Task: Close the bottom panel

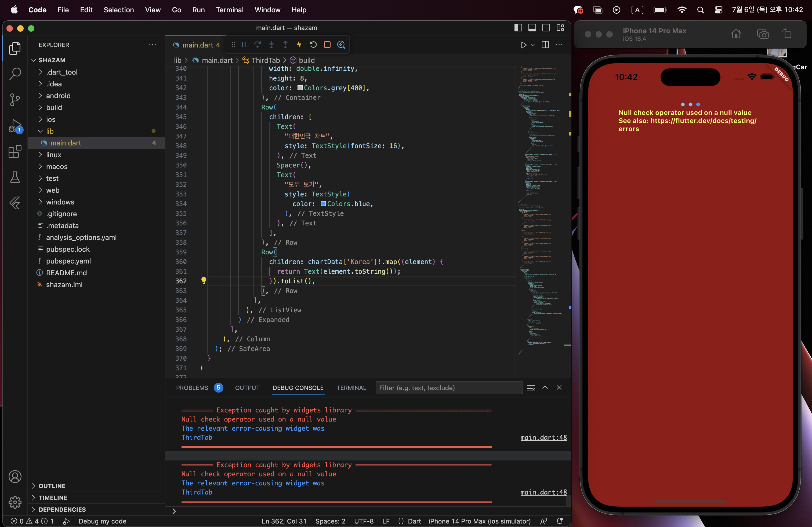Action: pos(559,387)
